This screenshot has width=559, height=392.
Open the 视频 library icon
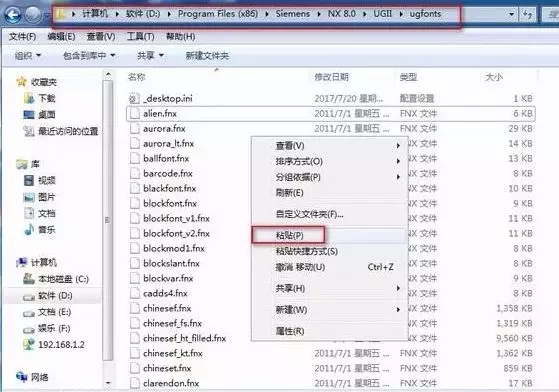29,180
